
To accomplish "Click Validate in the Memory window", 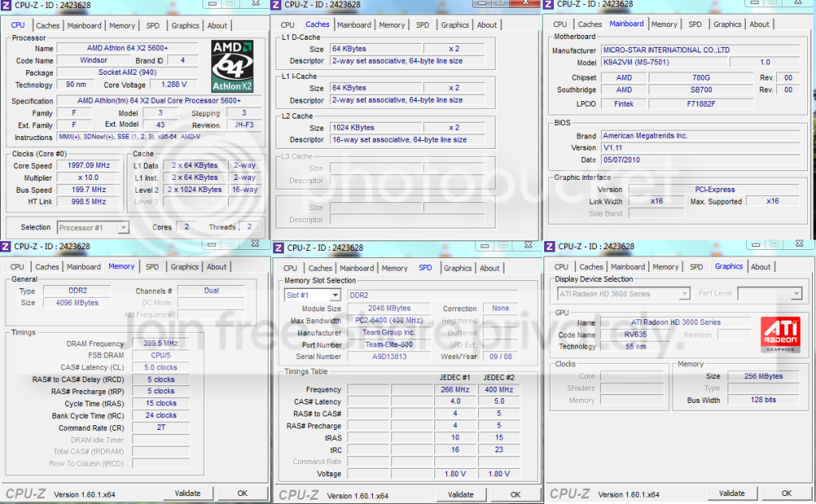I will tap(188, 493).
